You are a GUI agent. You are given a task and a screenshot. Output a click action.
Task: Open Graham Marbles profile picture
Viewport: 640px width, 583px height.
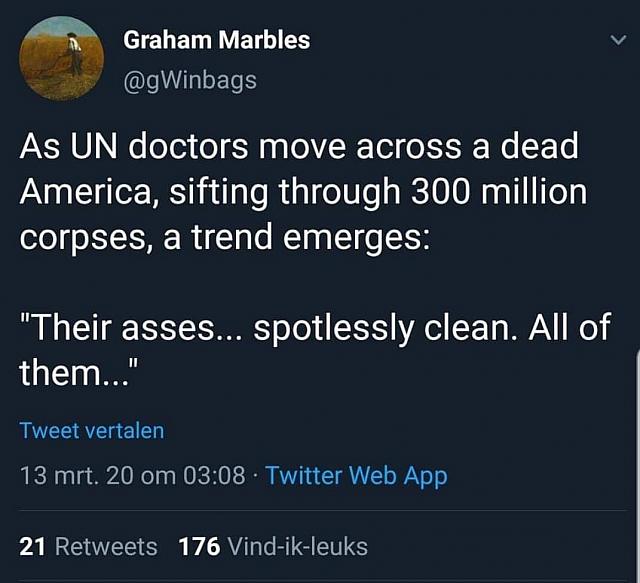click(61, 58)
